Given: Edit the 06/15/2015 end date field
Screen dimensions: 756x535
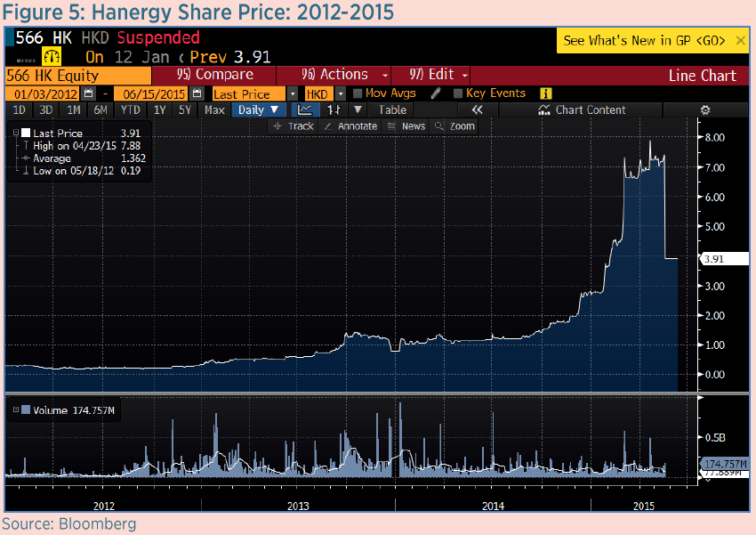Looking at the screenshot, I should pyautogui.click(x=152, y=93).
